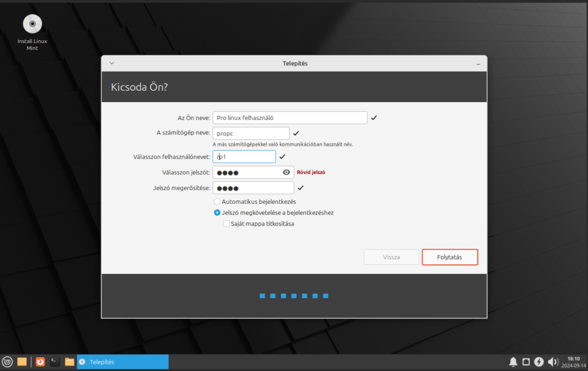The image size is (588, 371).
Task: Launch Firefox from the taskbar
Action: coord(40,362)
